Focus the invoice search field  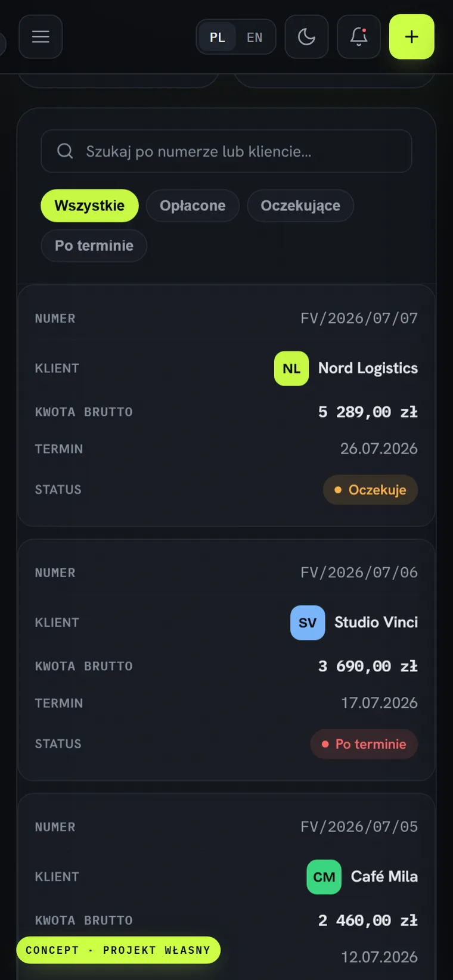tap(226, 151)
